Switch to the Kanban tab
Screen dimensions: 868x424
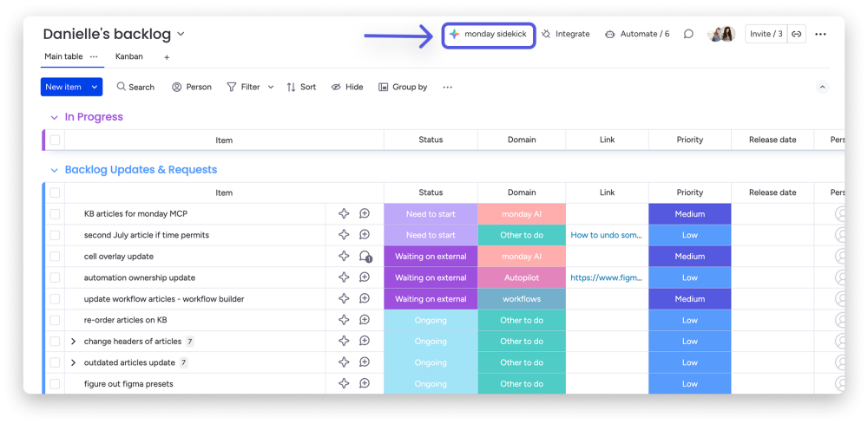pyautogui.click(x=129, y=56)
